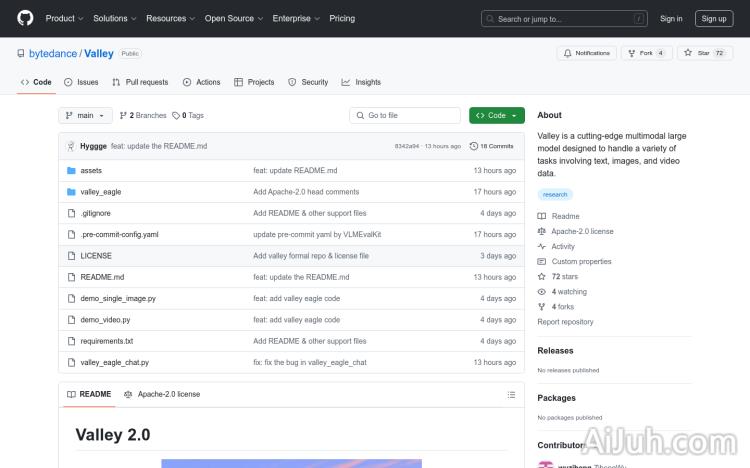Screen dimensions: 750x468
Task: Click the Go to file input
Action: click(x=405, y=115)
